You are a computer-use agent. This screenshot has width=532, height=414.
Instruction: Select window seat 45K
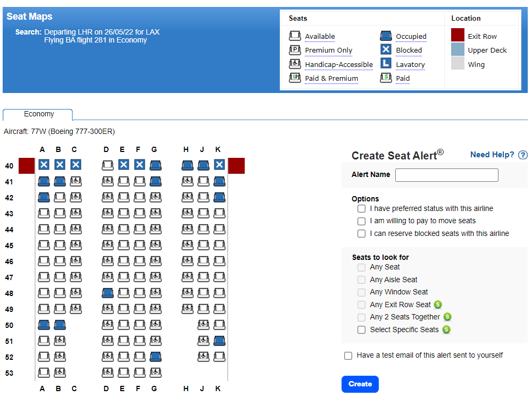[219, 245]
